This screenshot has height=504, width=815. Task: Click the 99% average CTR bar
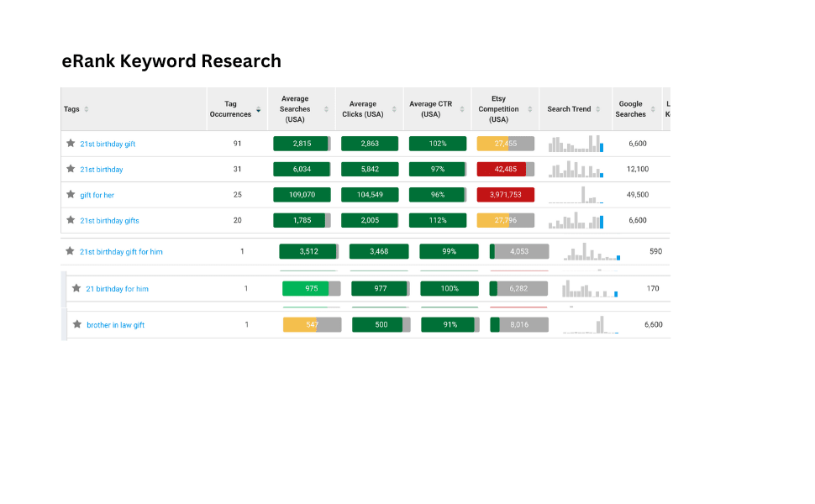(449, 251)
